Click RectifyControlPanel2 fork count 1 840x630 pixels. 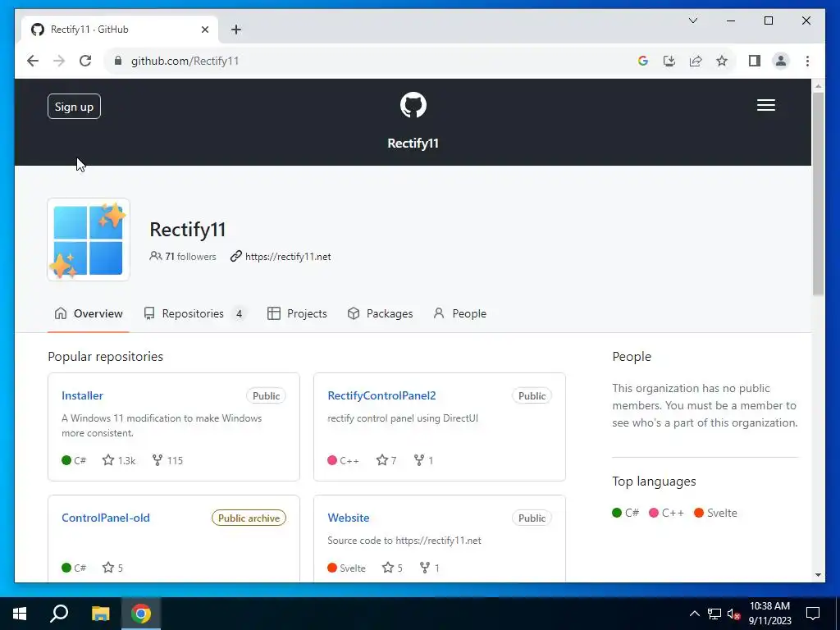pos(423,460)
